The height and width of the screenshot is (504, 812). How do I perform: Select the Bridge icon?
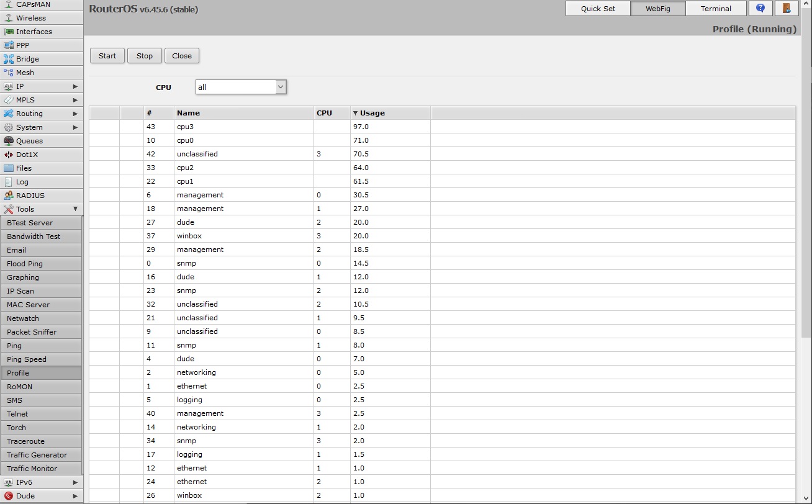click(9, 59)
